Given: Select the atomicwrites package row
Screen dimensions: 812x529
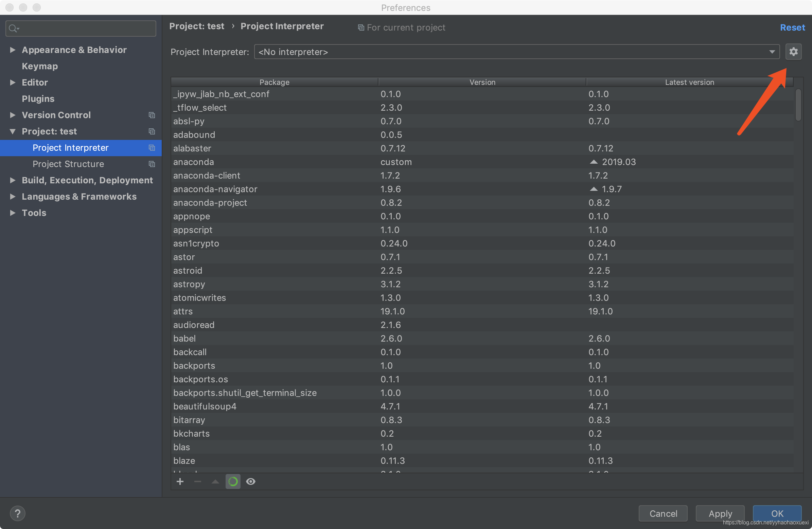Looking at the screenshot, I should click(x=482, y=298).
